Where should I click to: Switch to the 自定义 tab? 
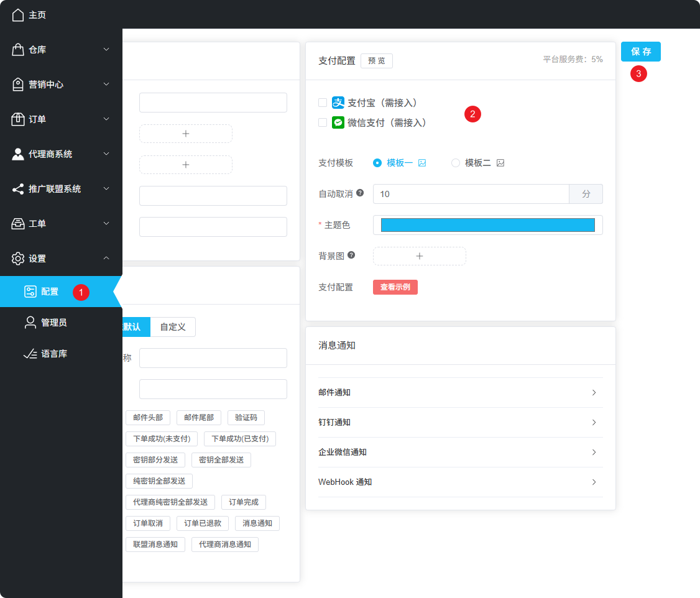pyautogui.click(x=173, y=326)
